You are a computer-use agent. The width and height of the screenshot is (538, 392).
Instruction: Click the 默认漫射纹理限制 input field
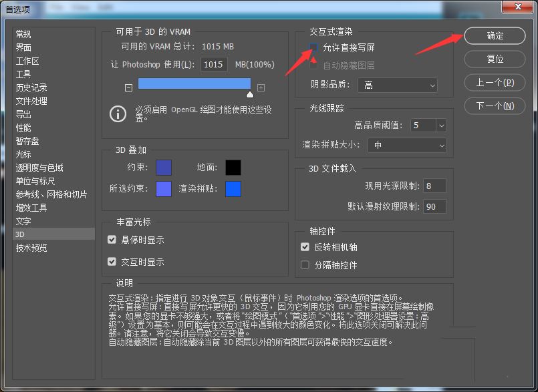point(434,207)
